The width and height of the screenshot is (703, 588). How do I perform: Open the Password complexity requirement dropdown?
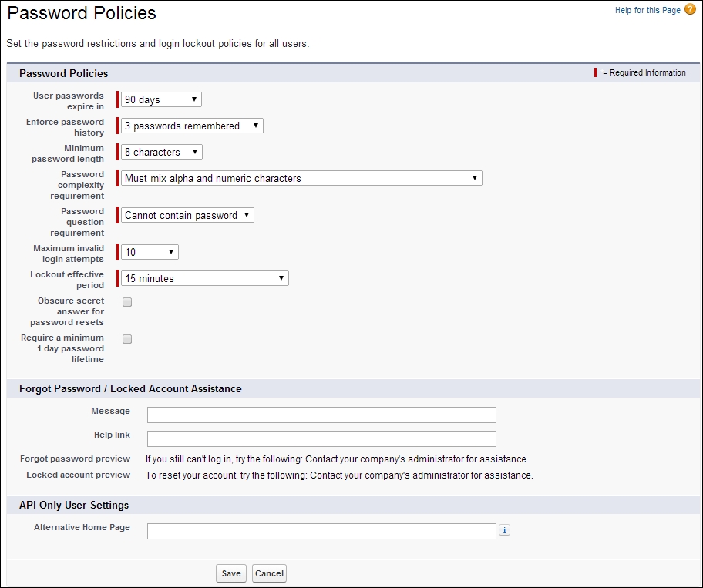(301, 178)
